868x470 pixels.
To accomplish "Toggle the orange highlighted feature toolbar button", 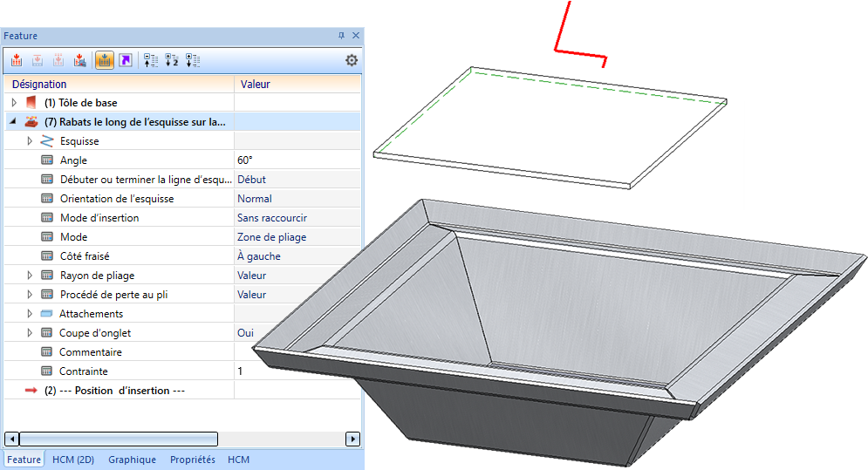I will pos(104,60).
